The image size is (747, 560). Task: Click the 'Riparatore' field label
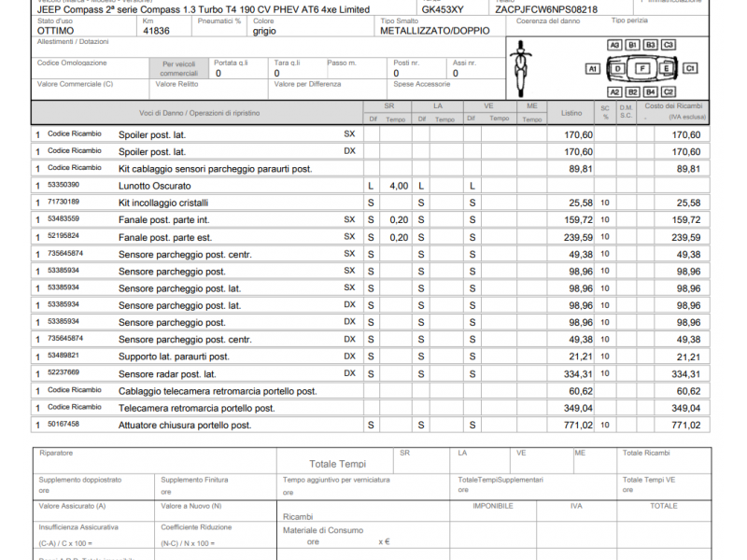56,453
